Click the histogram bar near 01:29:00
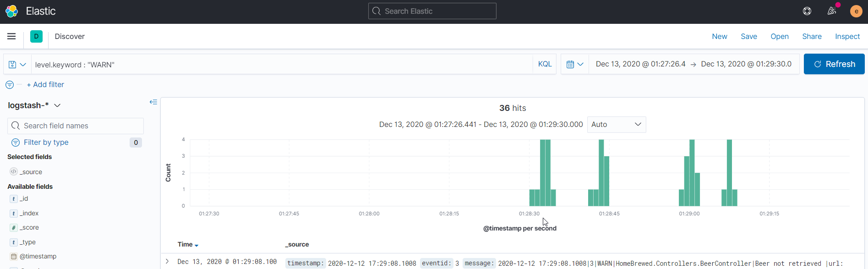Screen dimensions: 868x269 [692, 173]
